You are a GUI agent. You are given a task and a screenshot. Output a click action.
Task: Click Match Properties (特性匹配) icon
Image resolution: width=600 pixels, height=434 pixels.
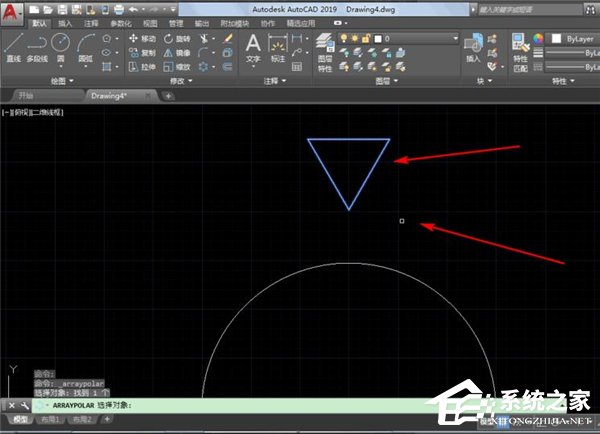click(x=520, y=48)
